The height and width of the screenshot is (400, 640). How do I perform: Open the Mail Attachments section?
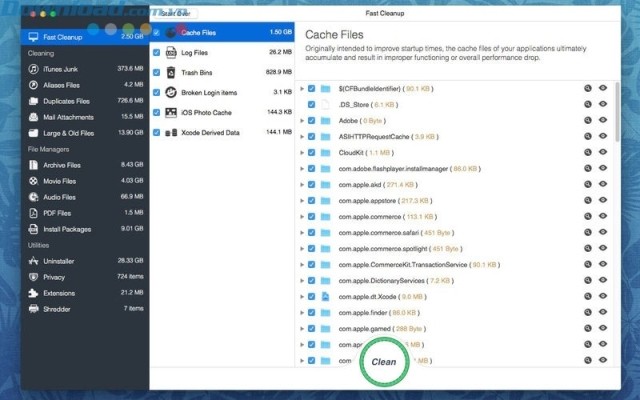coord(66,117)
